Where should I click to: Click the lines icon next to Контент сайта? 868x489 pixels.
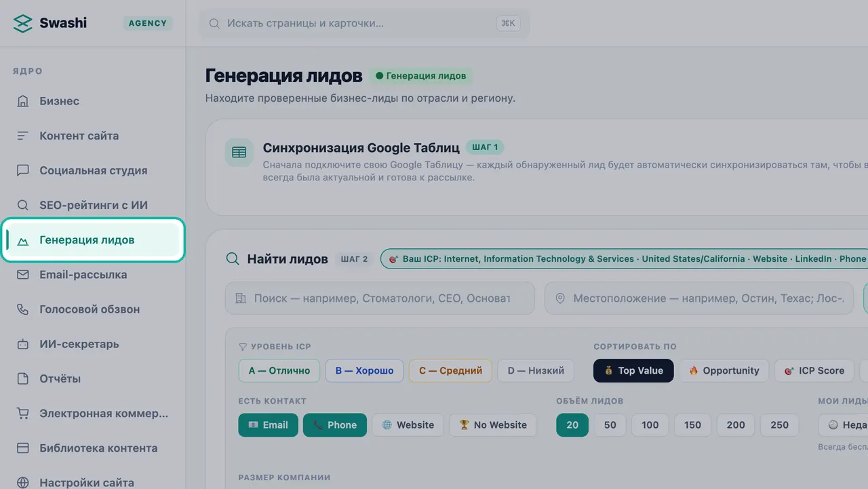pyautogui.click(x=23, y=136)
